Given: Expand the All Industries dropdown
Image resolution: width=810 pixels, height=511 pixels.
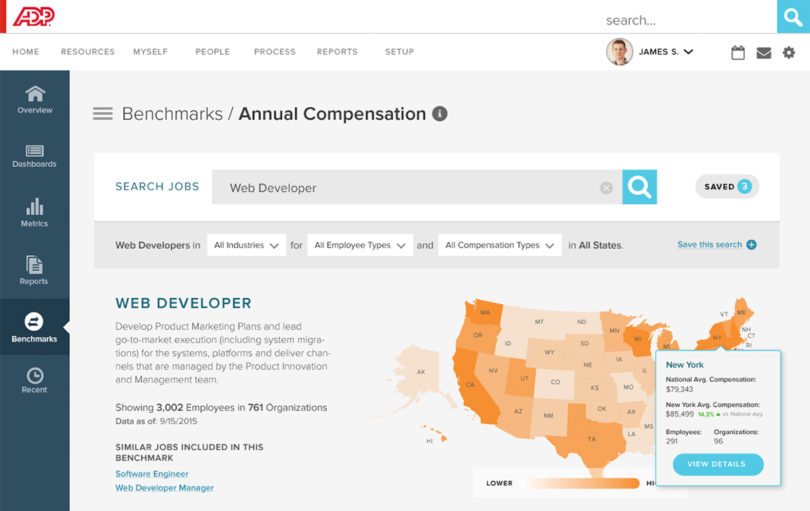Looking at the screenshot, I should point(247,245).
